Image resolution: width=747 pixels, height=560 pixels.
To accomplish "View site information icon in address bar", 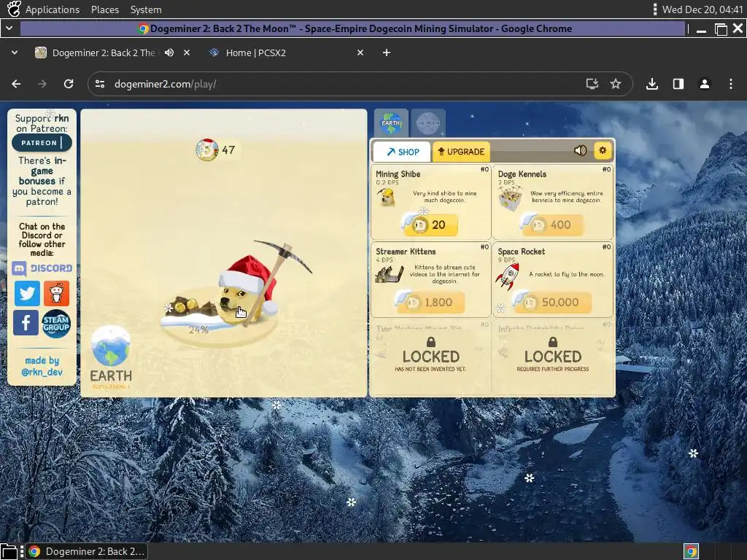I will coord(100,84).
